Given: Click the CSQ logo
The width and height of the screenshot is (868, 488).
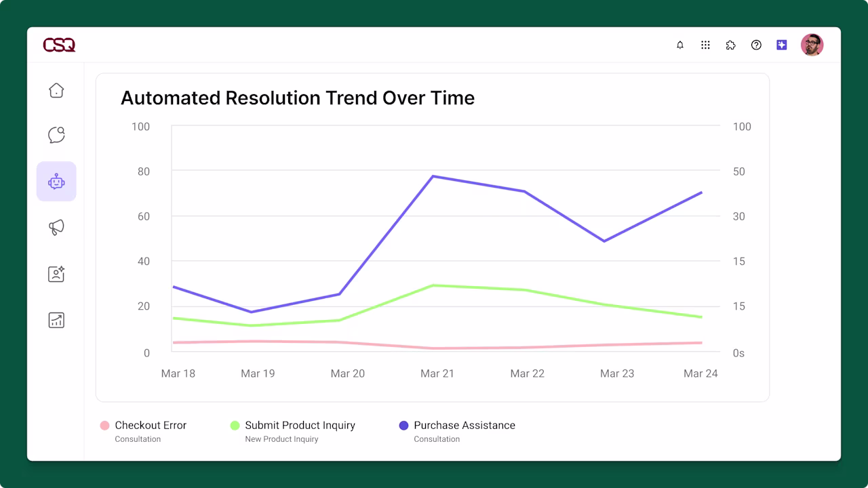Looking at the screenshot, I should click(59, 45).
